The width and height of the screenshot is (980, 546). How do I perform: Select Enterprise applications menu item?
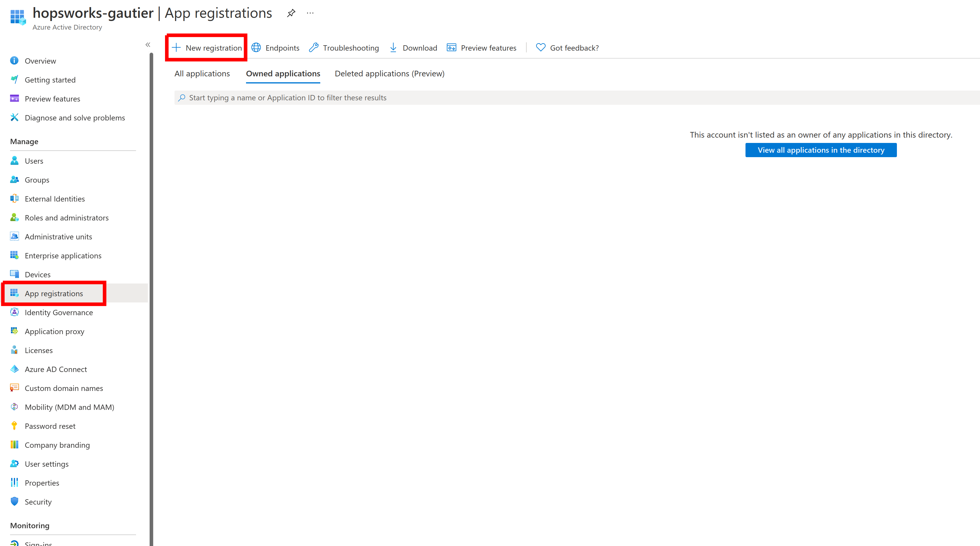[x=63, y=255]
